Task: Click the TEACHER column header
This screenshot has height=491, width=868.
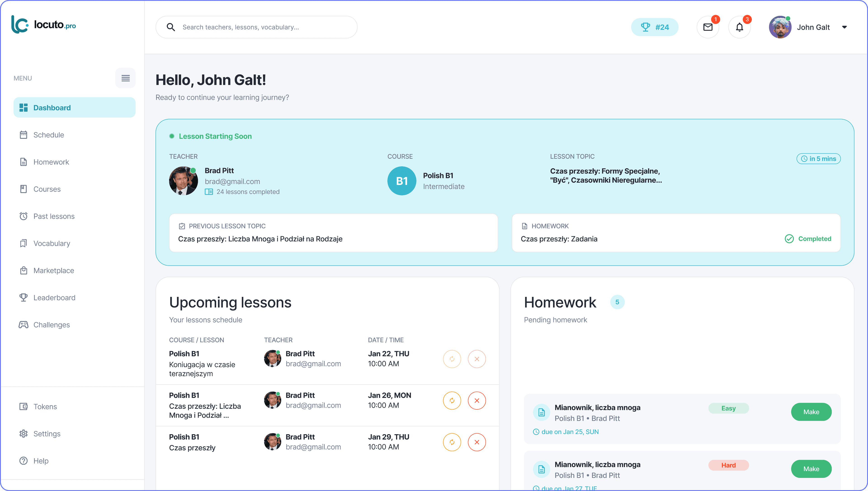Action: [x=278, y=340]
